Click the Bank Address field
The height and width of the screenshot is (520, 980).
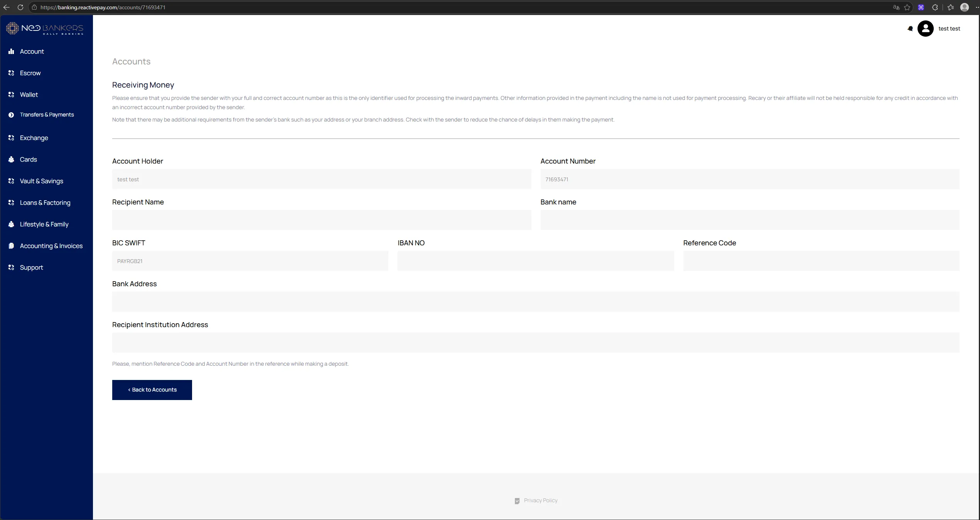[536, 302]
